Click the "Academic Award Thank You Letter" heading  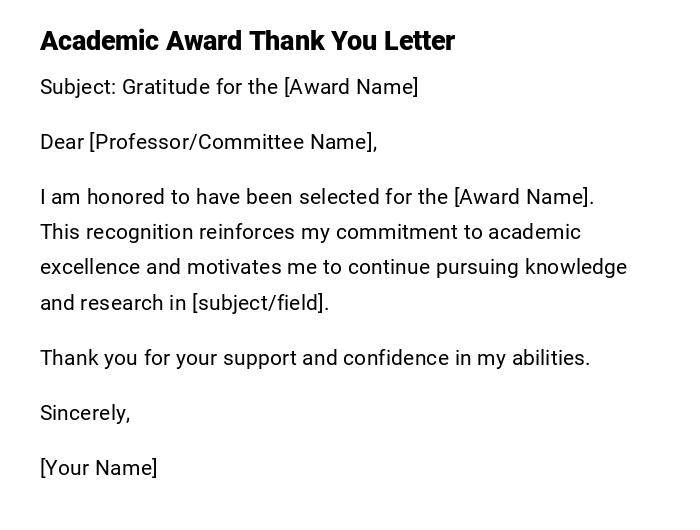click(247, 41)
